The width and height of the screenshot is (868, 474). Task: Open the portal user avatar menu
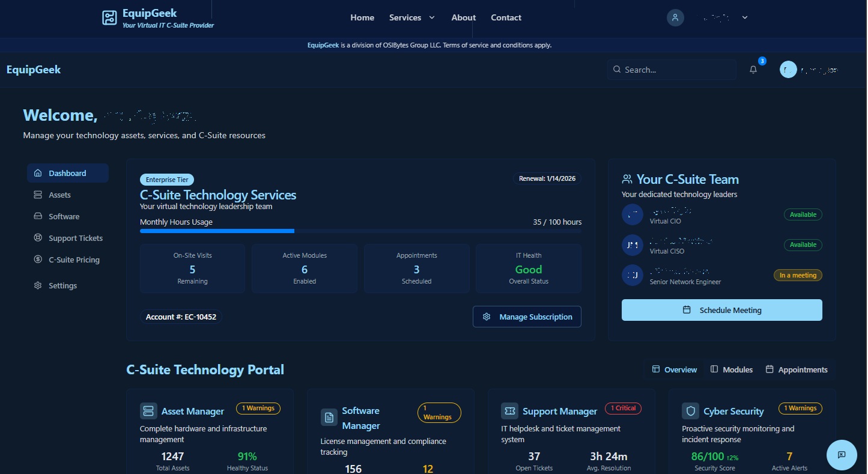pos(788,70)
